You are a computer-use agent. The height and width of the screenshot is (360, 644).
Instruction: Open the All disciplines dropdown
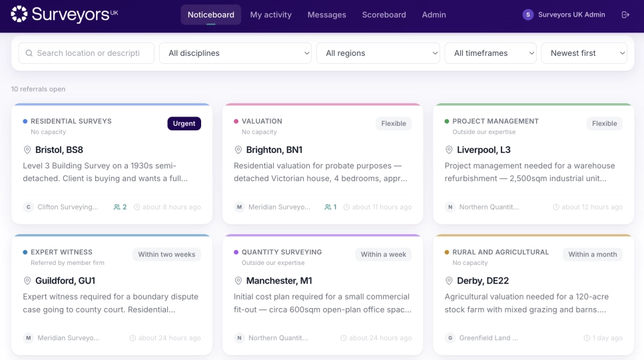pyautogui.click(x=235, y=53)
